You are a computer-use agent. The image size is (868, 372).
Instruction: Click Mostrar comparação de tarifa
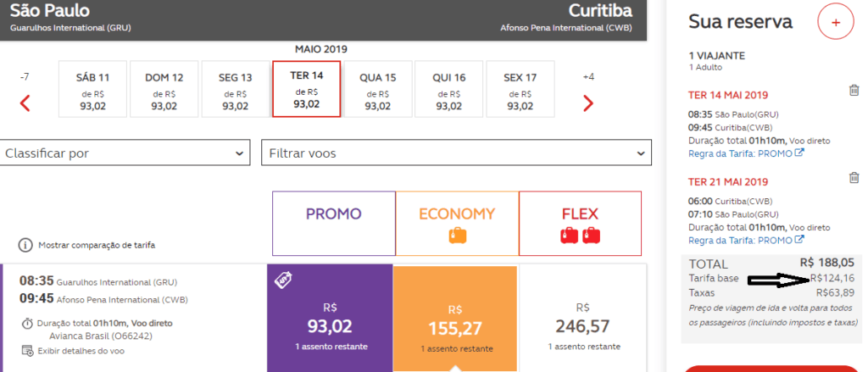(97, 245)
